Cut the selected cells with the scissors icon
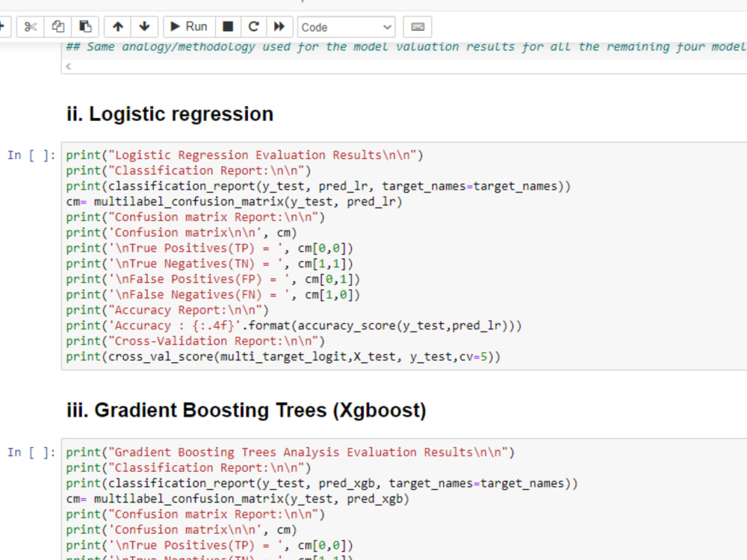The image size is (747, 560). click(30, 26)
